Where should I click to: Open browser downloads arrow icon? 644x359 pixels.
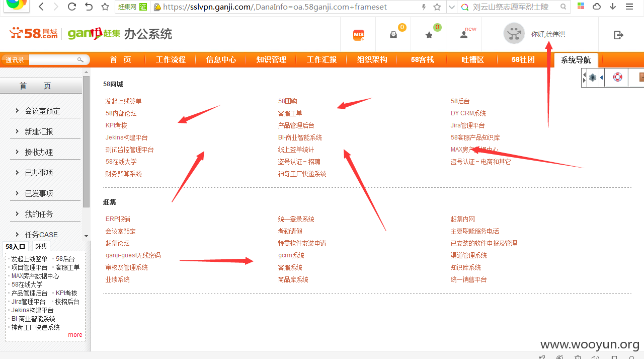[x=613, y=7]
